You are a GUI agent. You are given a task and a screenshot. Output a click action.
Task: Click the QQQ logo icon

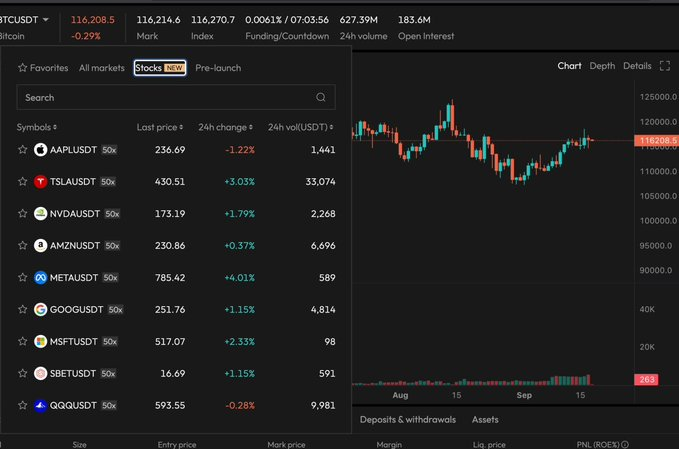point(40,405)
